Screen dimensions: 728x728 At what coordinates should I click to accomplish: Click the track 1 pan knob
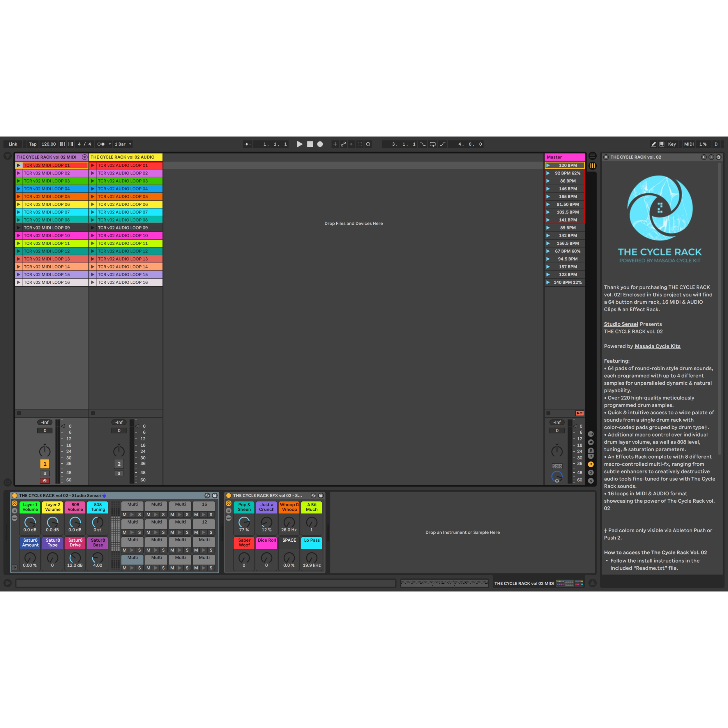coord(45,451)
